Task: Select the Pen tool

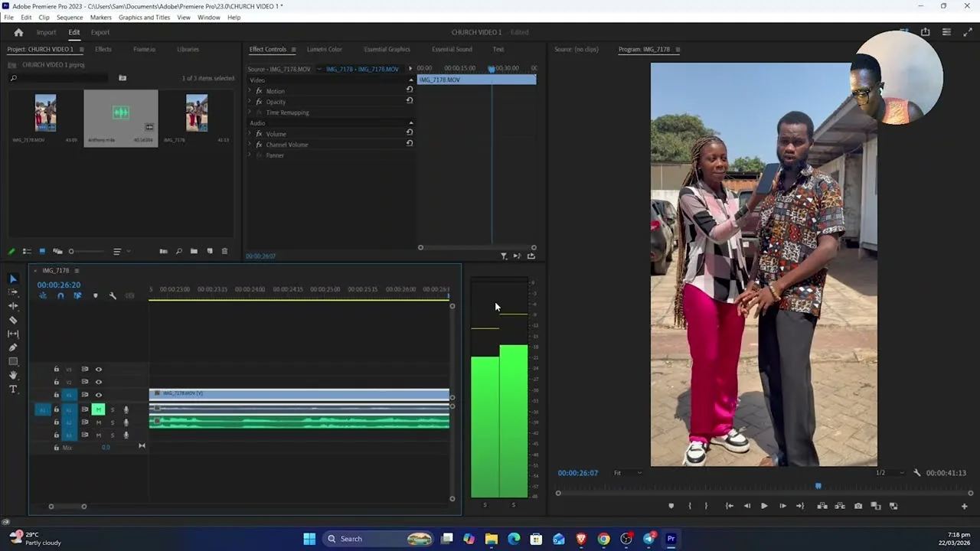Action: [13, 347]
